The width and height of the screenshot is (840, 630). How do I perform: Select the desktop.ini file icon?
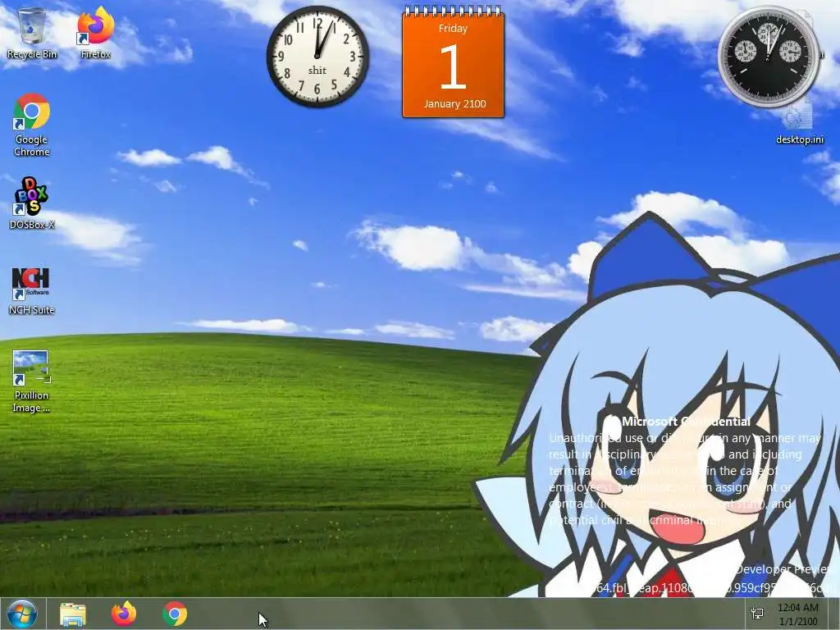[799, 125]
